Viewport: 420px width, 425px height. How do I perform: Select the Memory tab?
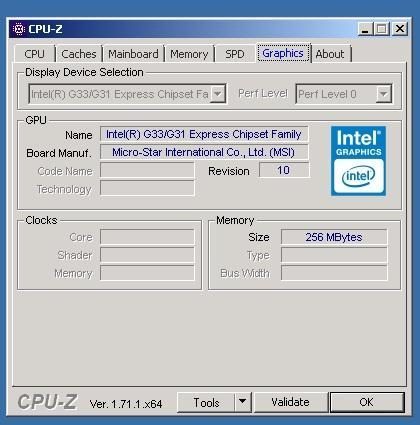pos(189,54)
